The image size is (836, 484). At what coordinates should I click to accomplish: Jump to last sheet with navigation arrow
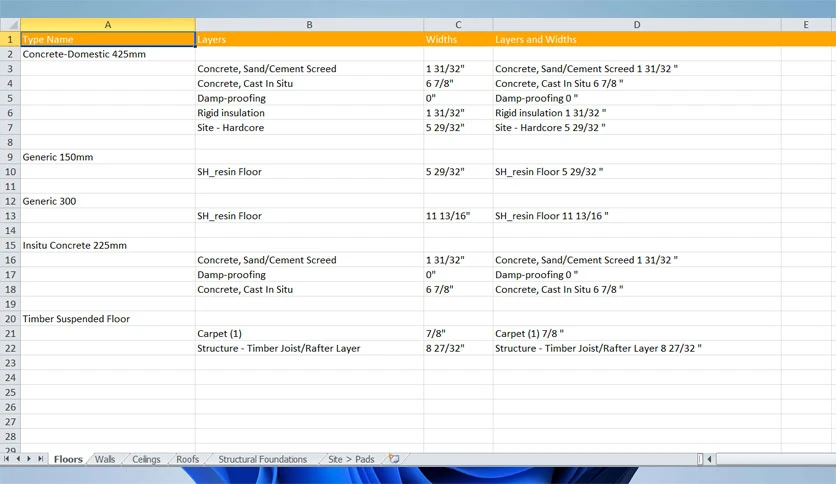41,459
